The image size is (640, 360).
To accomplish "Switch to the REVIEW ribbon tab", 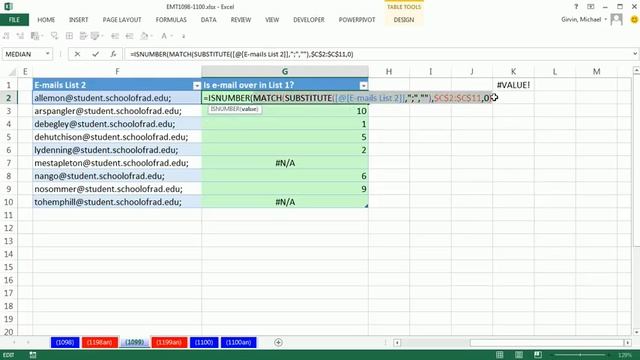I will click(x=241, y=20).
